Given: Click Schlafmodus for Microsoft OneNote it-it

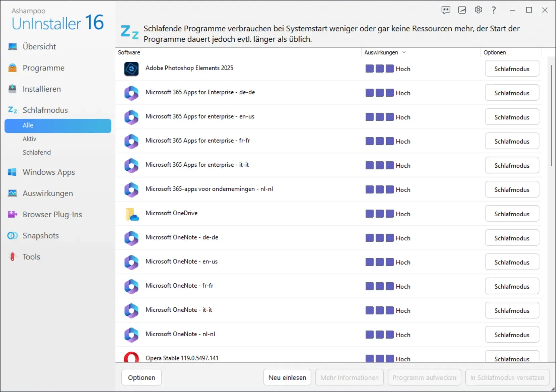Looking at the screenshot, I should 512,311.
